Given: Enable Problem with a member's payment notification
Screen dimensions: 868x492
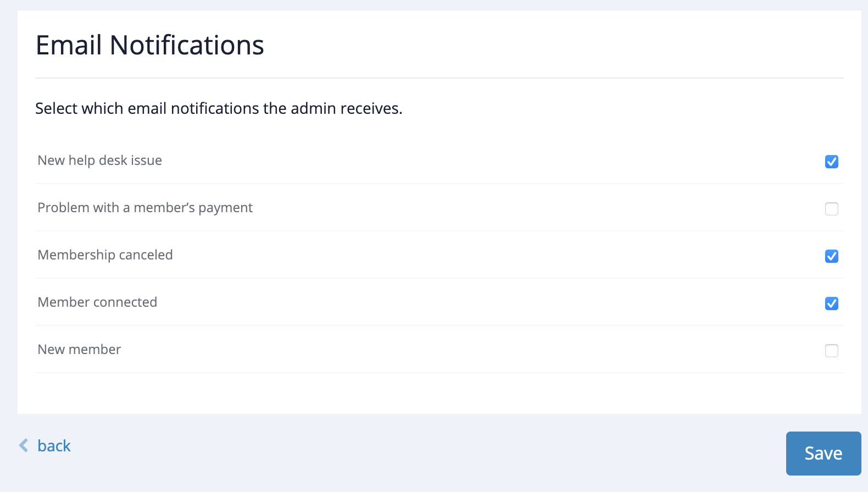Looking at the screenshot, I should click(x=831, y=209).
